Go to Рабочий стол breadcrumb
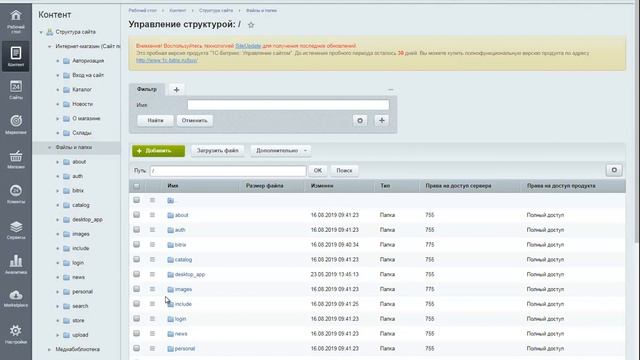 [x=143, y=10]
